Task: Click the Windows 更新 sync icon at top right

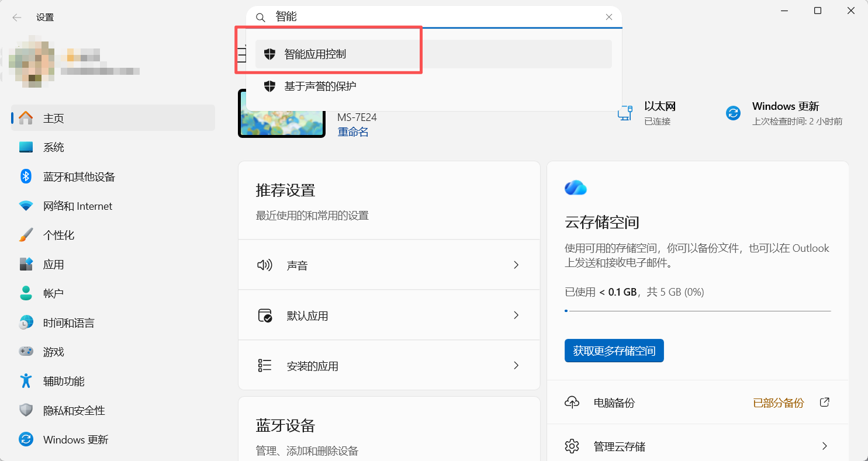Action: tap(733, 113)
